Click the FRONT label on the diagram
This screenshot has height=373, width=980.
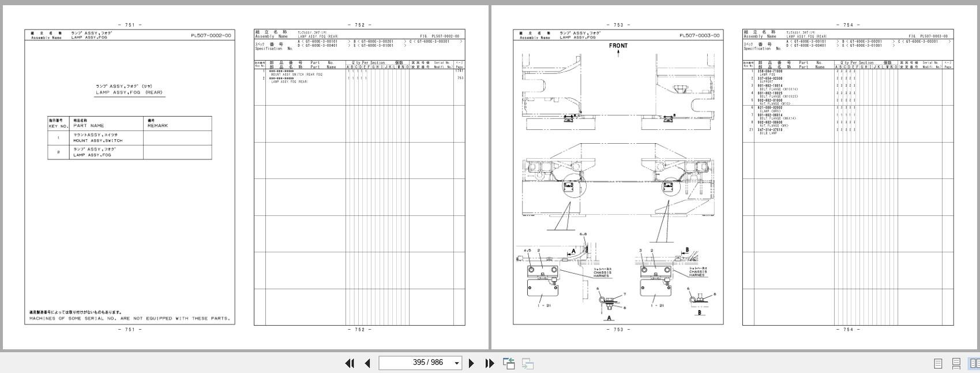click(x=618, y=46)
